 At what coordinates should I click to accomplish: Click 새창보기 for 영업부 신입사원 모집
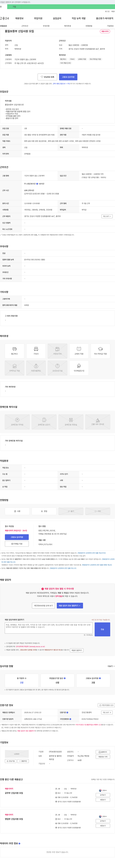pyautogui.click(x=103, y=826)
